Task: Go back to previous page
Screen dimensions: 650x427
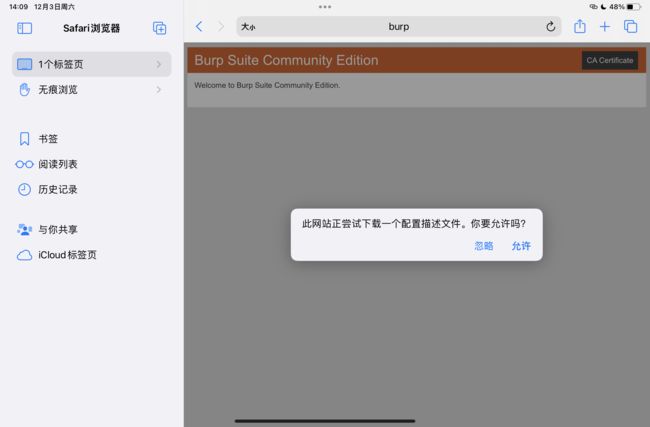Action: coord(199,27)
